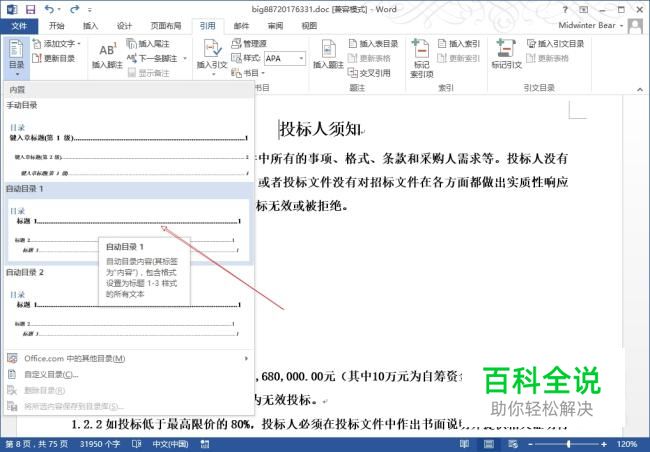The image size is (650, 452).
Task: Click the language 中文(中国) indicator
Action: tap(170, 444)
